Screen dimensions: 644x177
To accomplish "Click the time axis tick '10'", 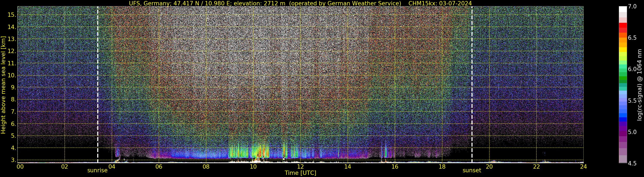I will [x=253, y=166].
